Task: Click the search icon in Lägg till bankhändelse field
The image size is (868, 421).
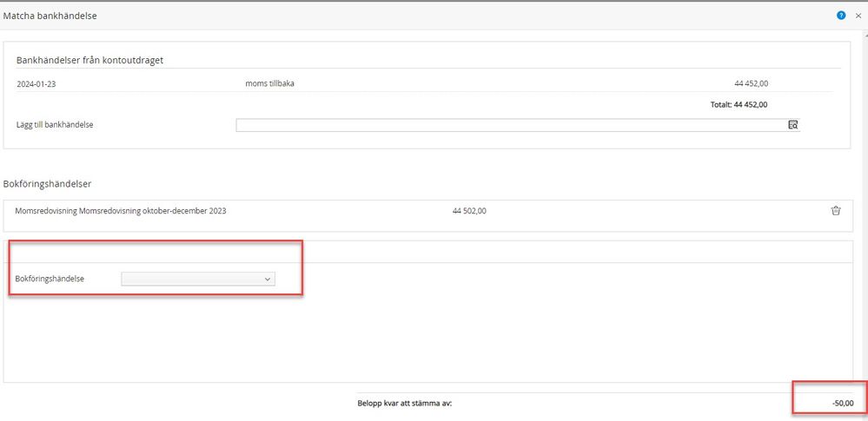Action: tap(792, 125)
